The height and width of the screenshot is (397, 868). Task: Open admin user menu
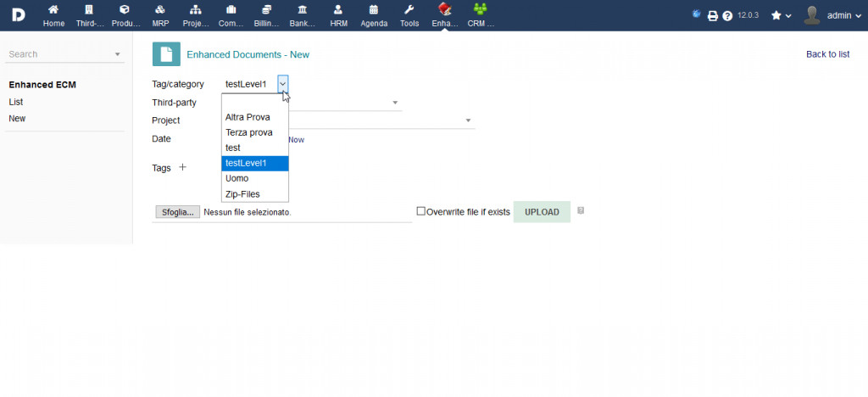tap(843, 15)
